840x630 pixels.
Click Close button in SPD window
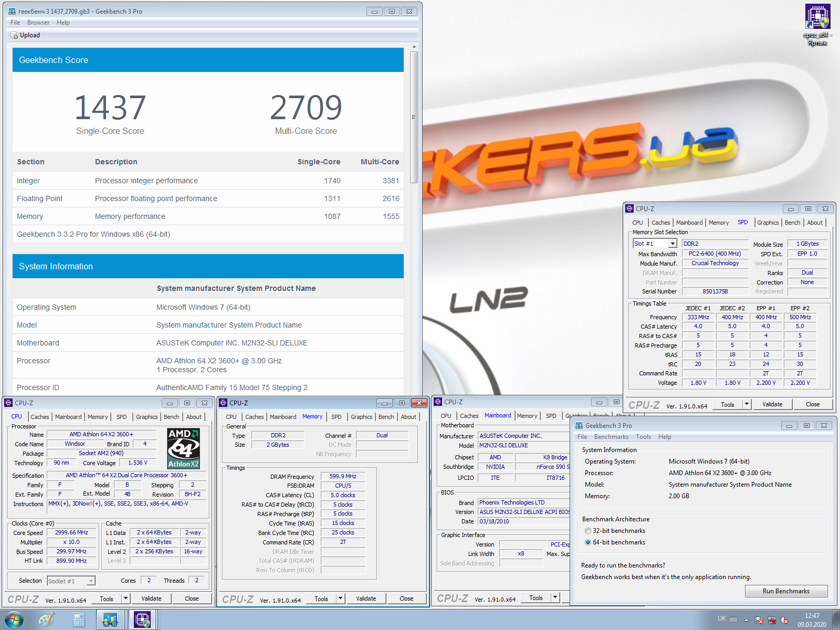pos(813,404)
